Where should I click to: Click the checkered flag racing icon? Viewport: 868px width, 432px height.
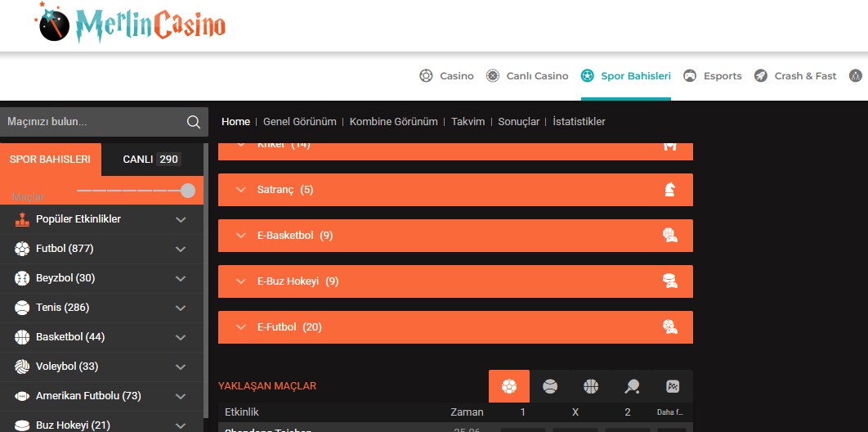[x=673, y=386]
